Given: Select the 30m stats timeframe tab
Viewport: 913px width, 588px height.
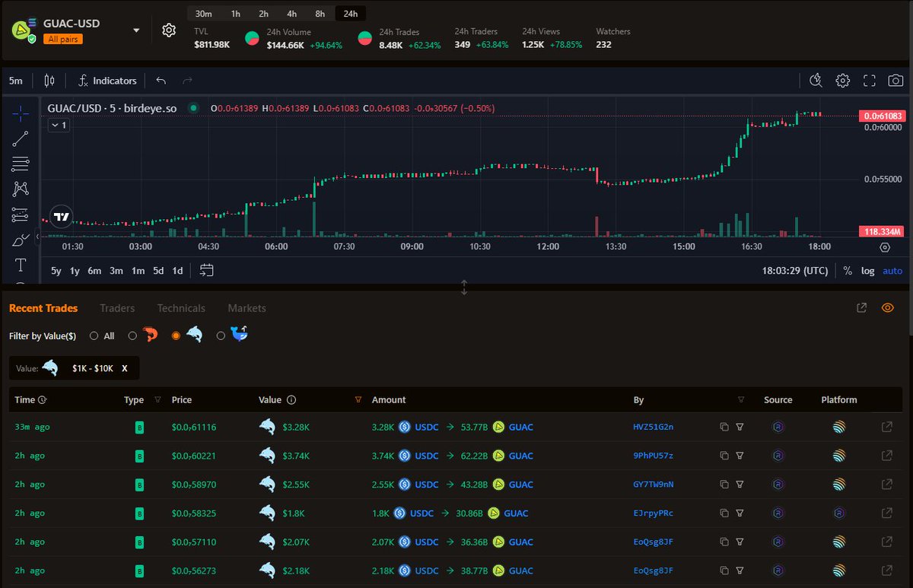Looking at the screenshot, I should pyautogui.click(x=203, y=14).
